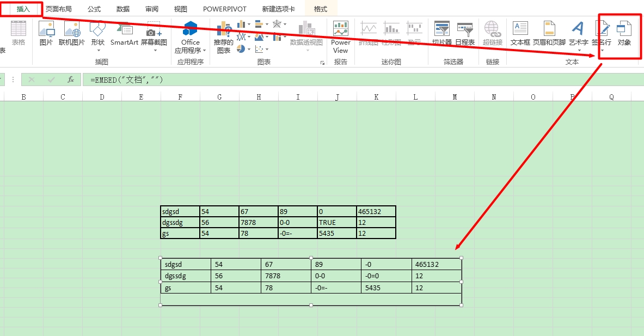
Task: Insert a win/loss sparkline
Action: (x=414, y=34)
